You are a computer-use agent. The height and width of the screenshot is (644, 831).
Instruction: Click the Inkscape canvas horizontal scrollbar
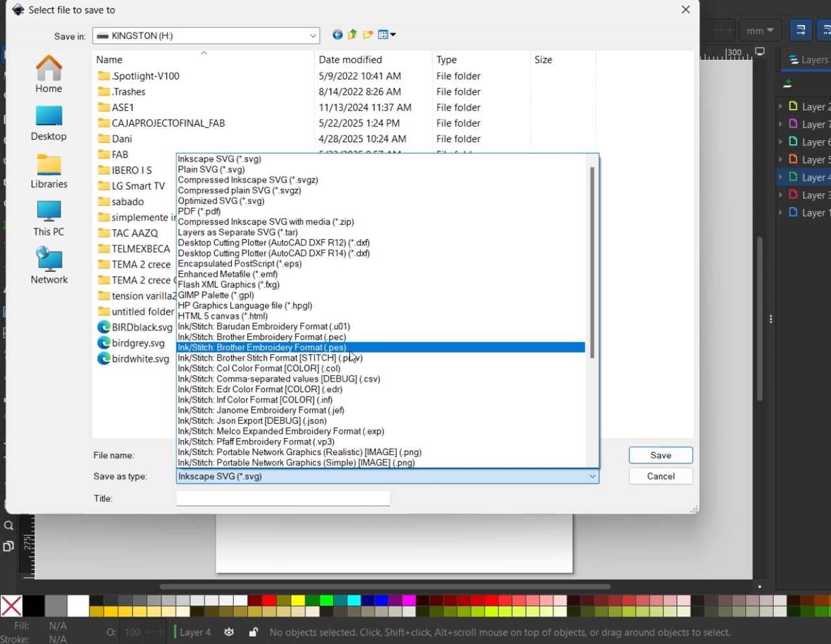[385, 586]
